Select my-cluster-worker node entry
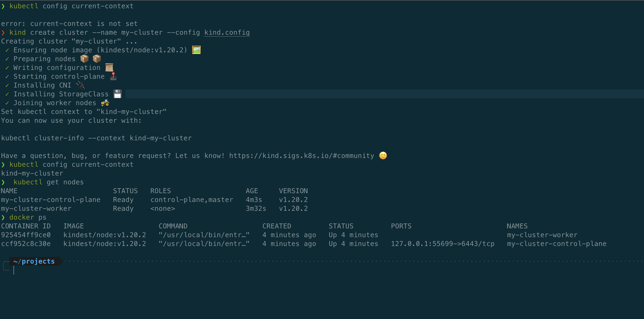The image size is (644, 319). (x=36, y=209)
